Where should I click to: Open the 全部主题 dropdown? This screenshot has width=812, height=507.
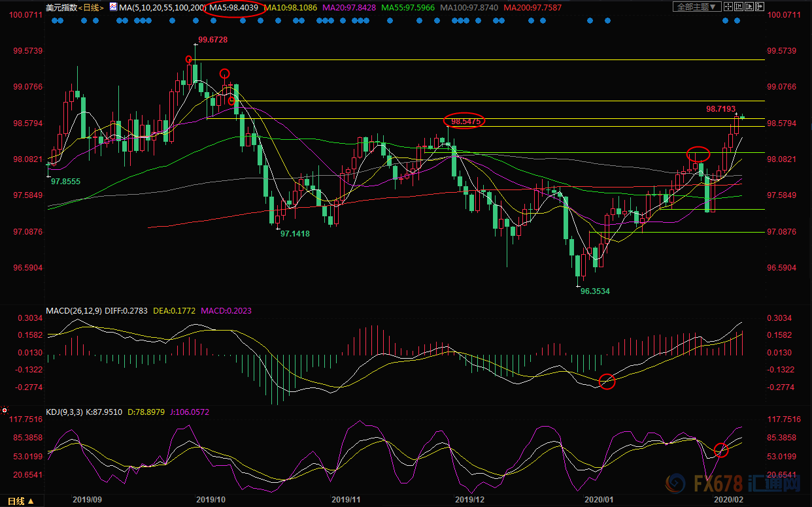697,7
